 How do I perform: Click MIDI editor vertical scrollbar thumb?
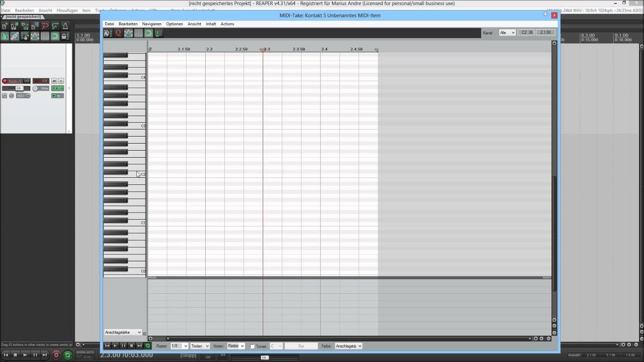554,234
